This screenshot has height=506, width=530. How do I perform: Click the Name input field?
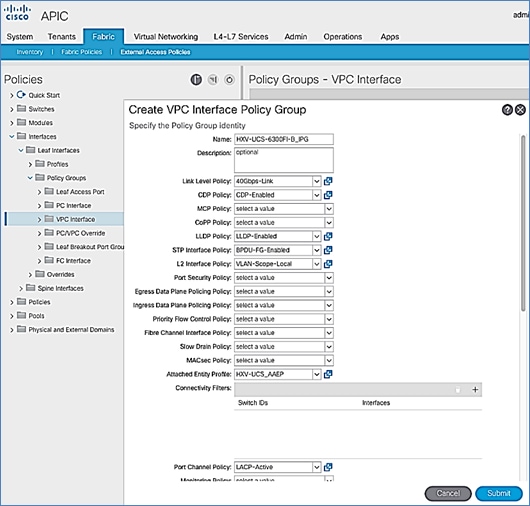[x=284, y=139]
